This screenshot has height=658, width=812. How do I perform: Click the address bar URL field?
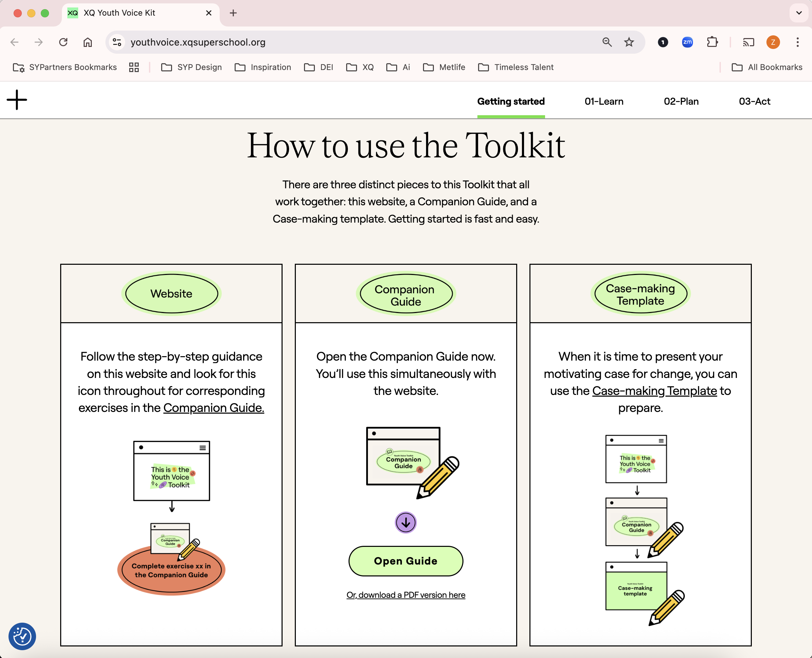coord(341,42)
